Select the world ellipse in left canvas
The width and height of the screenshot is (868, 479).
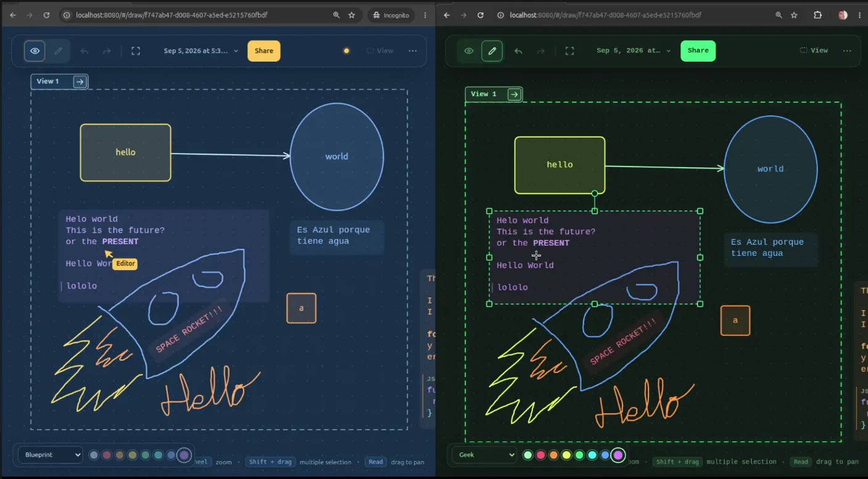click(337, 157)
